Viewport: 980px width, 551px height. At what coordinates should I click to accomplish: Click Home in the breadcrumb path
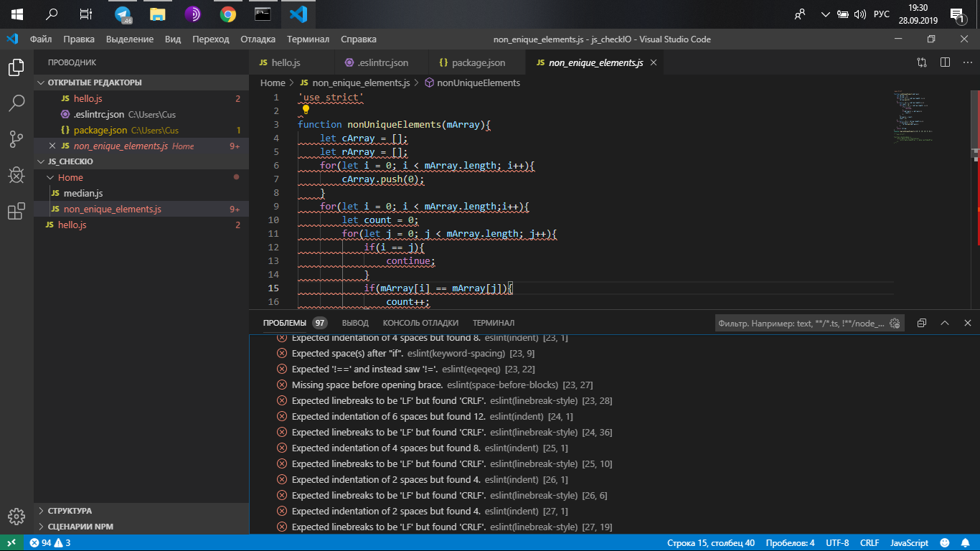(x=273, y=83)
